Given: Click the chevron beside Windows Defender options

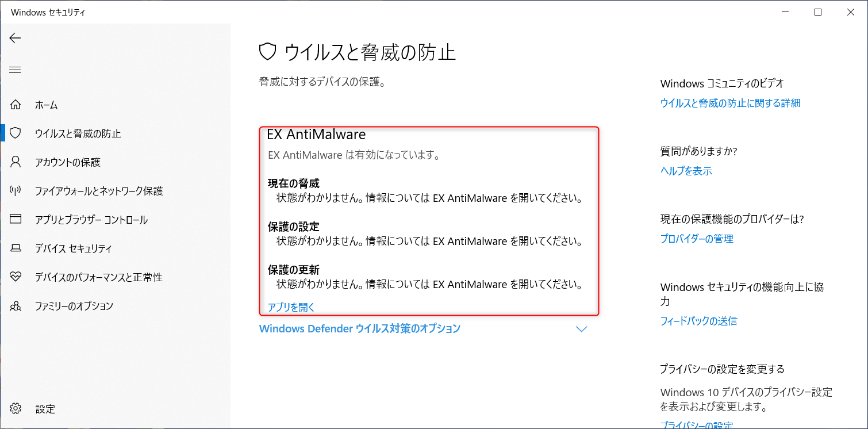Looking at the screenshot, I should coord(582,330).
